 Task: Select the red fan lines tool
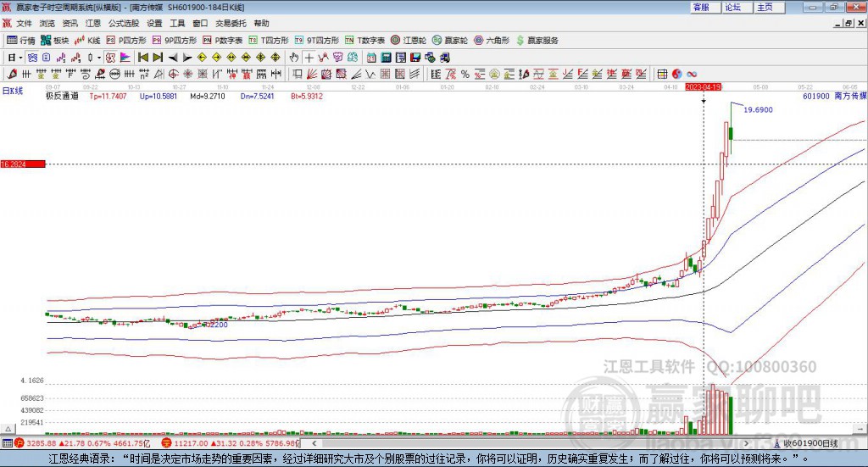pos(312,74)
